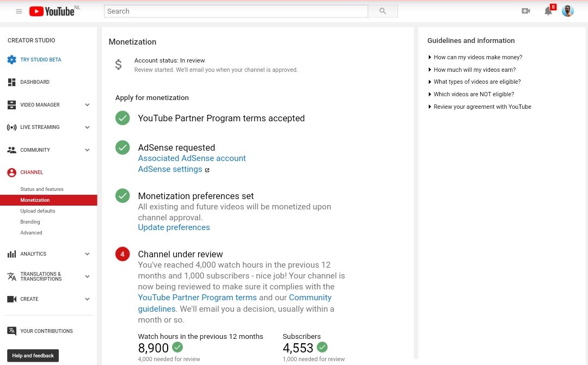588x365 pixels.
Task: Expand 'Review your agreement with YouTube'
Action: point(480,107)
